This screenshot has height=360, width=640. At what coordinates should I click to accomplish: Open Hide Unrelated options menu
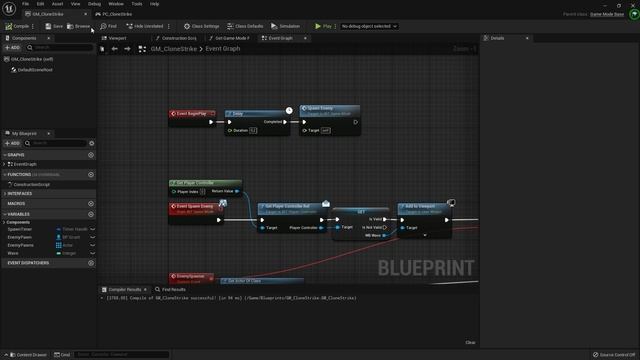[x=169, y=26]
